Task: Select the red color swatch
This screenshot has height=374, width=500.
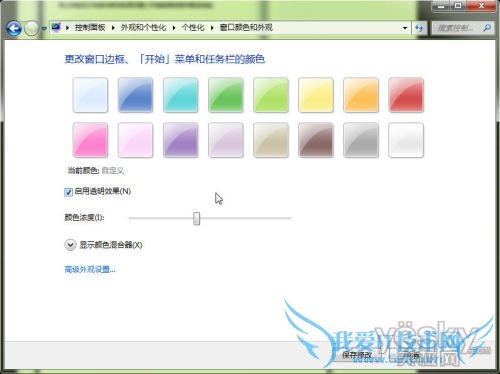Action: click(x=406, y=95)
